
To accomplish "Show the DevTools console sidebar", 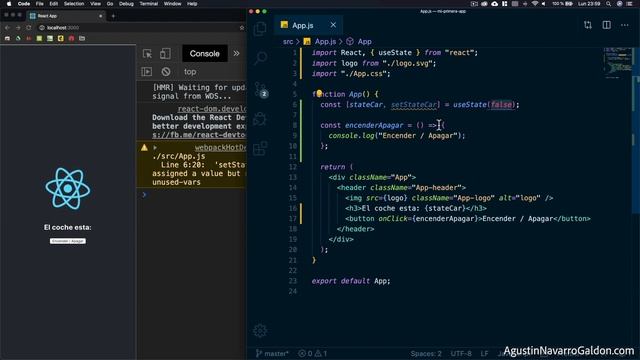I will click(147, 71).
